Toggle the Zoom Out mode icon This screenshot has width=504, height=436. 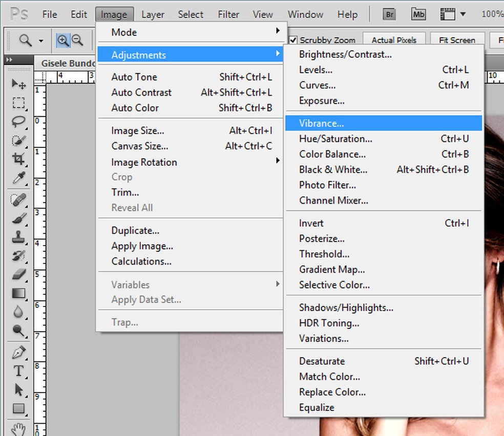pos(77,40)
